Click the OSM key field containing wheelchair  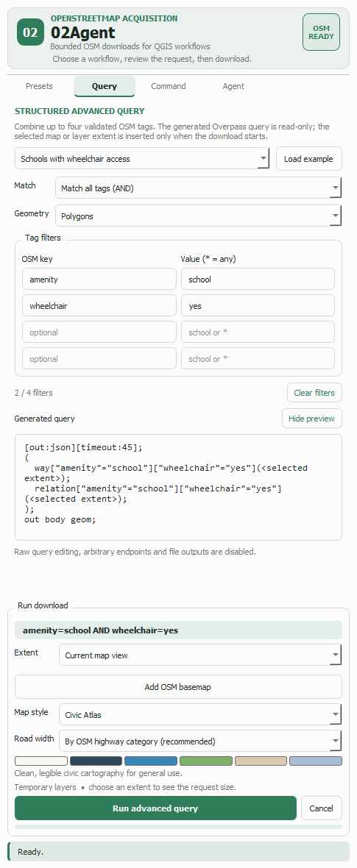click(99, 305)
